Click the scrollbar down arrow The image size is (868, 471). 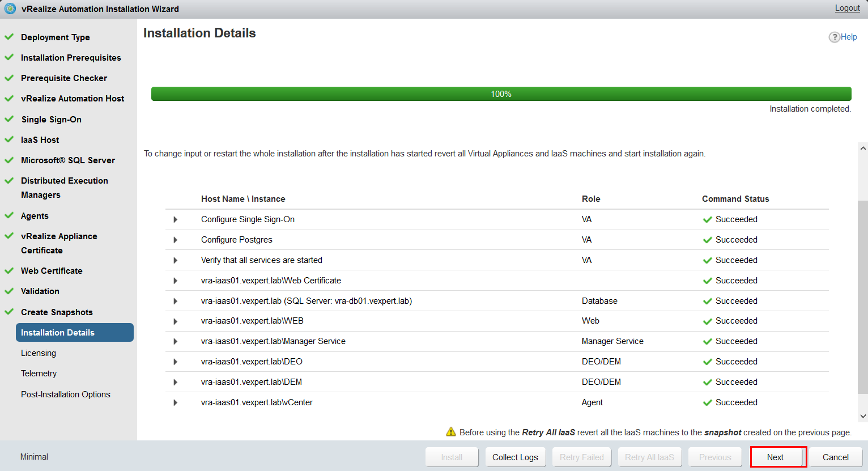click(x=863, y=416)
